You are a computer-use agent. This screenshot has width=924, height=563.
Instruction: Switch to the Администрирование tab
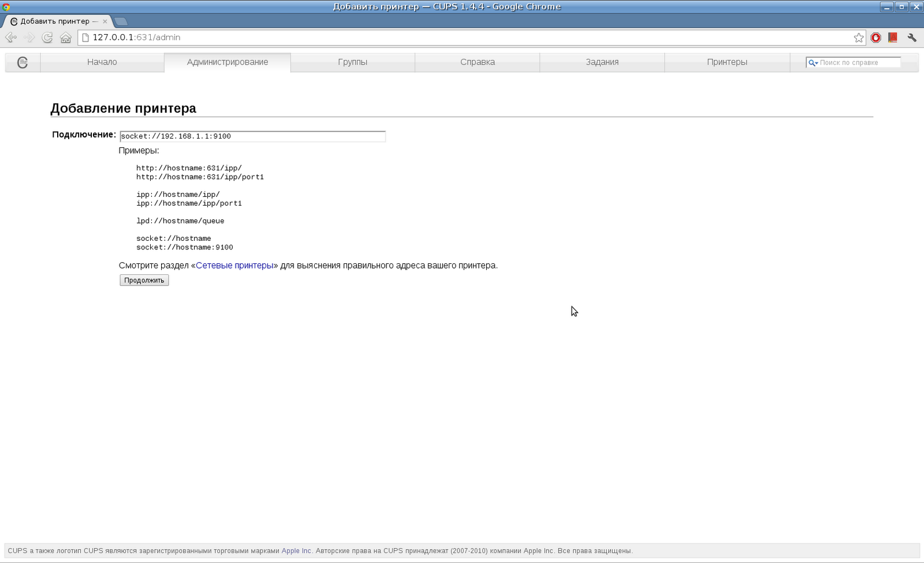point(228,62)
